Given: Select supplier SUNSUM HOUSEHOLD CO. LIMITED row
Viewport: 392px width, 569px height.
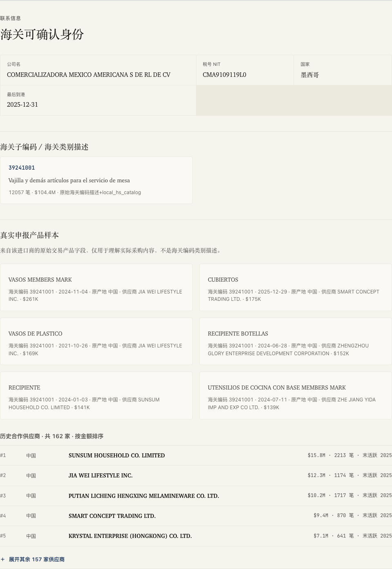Looking at the screenshot, I should coord(196,455).
